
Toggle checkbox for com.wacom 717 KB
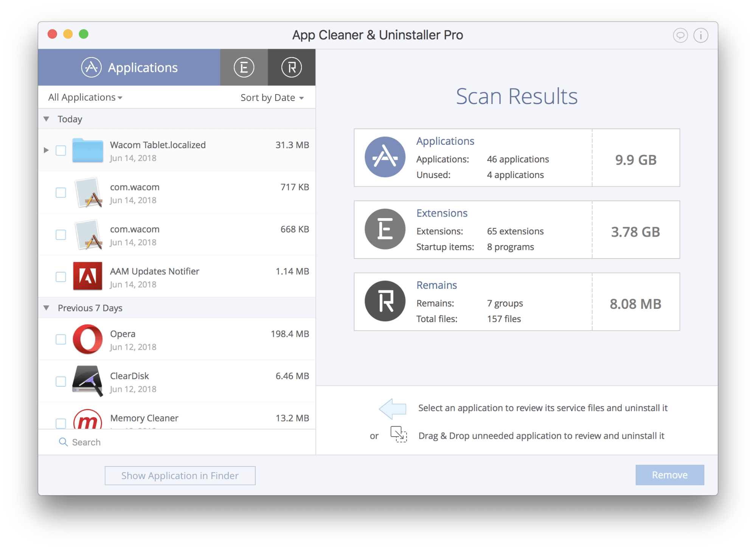[61, 191]
